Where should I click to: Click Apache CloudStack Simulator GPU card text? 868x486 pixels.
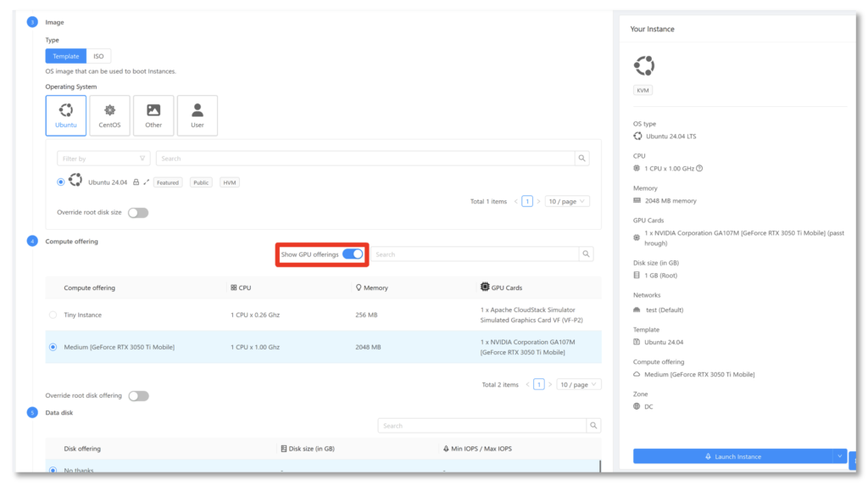(x=531, y=315)
